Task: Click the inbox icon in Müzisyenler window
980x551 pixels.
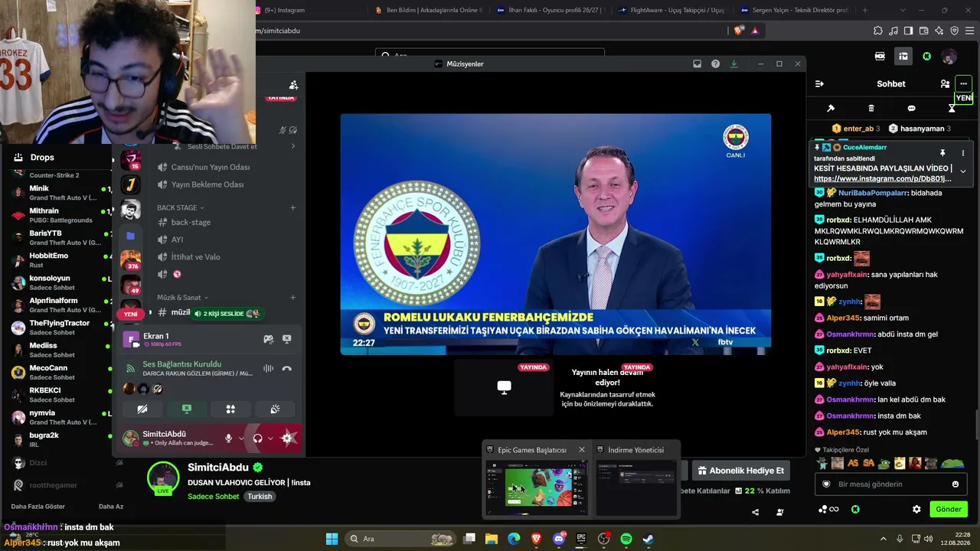Action: tap(697, 64)
